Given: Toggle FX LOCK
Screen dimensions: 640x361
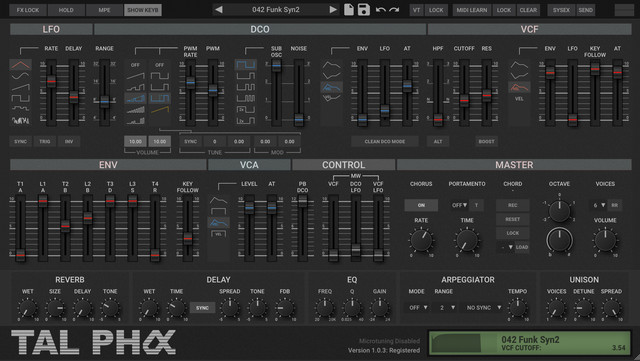Looking at the screenshot, I should point(28,10).
